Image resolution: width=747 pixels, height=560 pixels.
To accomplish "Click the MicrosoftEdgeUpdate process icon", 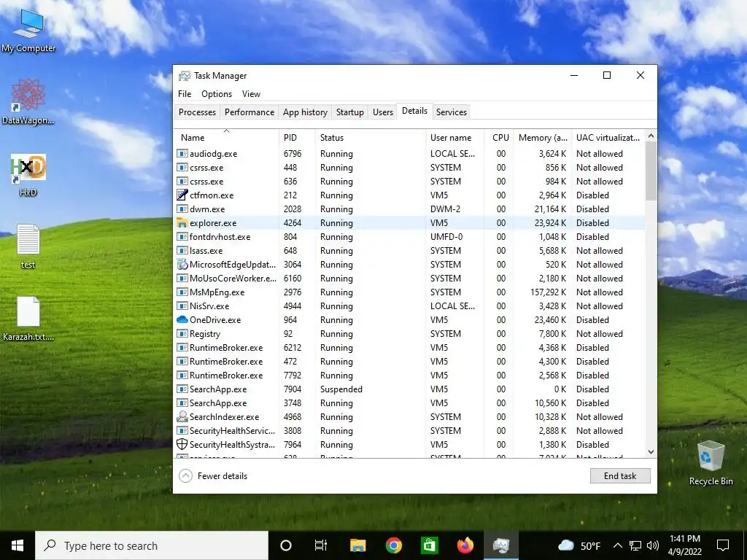I will [182, 264].
